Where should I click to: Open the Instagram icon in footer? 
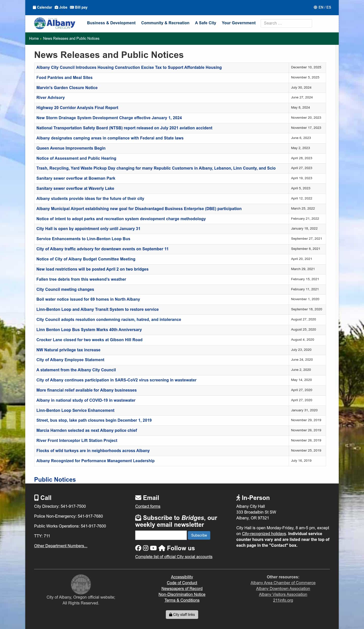[x=146, y=548]
